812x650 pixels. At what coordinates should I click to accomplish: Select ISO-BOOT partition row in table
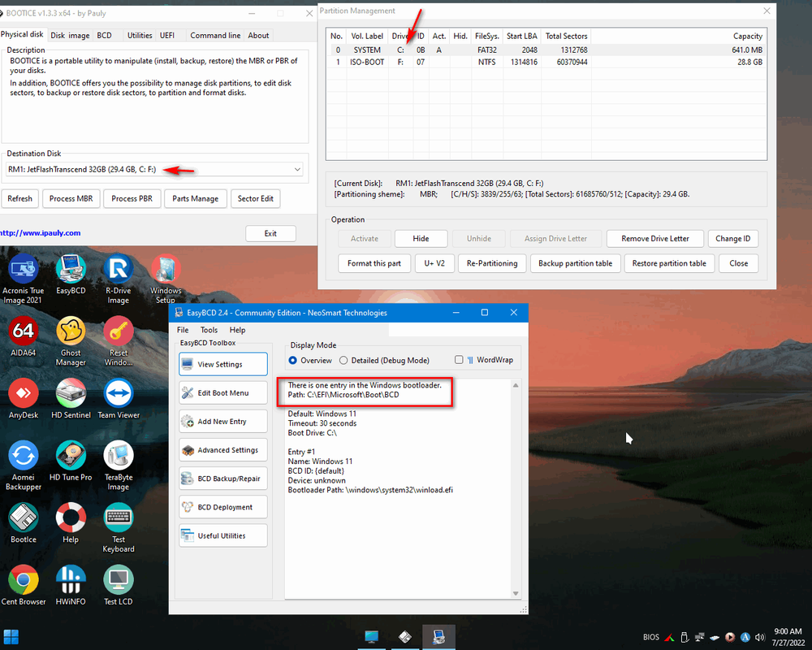(x=546, y=62)
